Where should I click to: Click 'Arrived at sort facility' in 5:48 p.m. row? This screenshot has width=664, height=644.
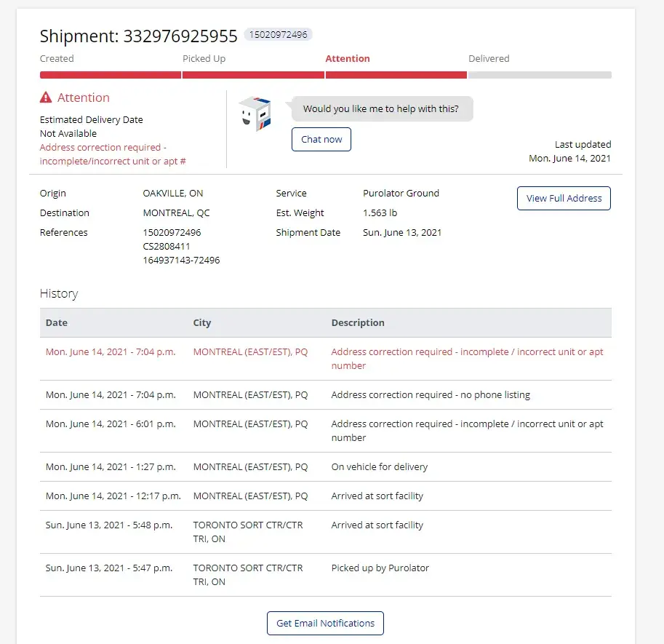(x=377, y=525)
